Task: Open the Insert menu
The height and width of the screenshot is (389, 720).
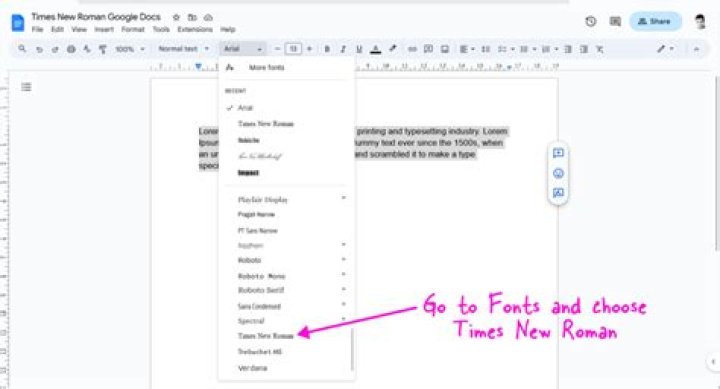Action: (104, 29)
